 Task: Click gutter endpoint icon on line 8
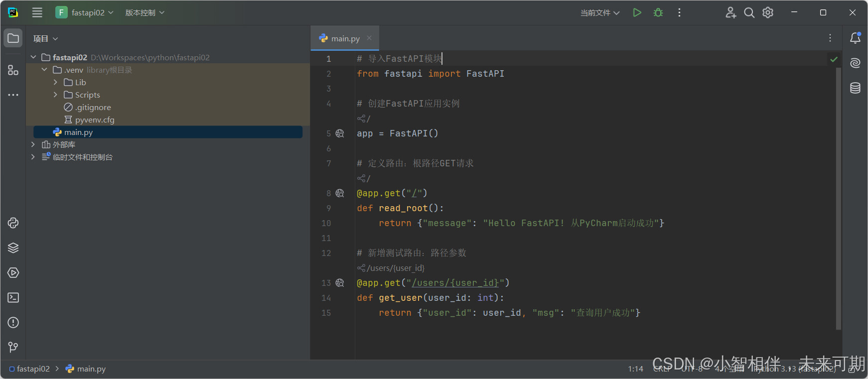(x=340, y=193)
